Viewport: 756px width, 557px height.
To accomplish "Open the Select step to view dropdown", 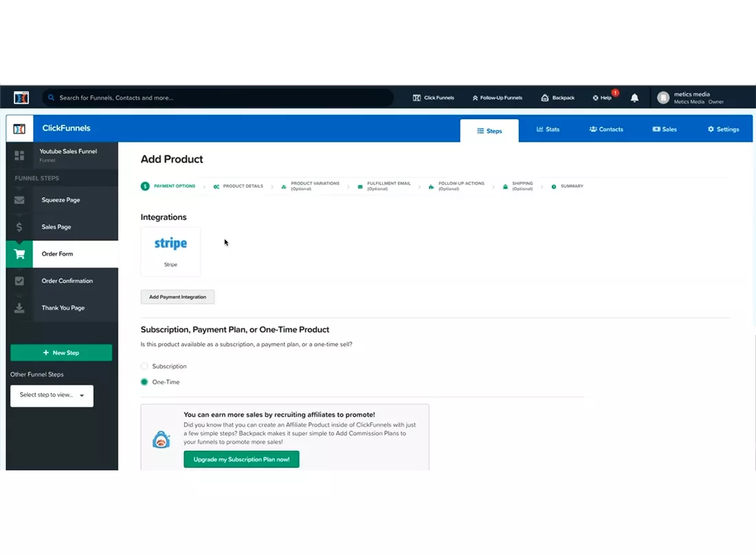I will 52,395.
